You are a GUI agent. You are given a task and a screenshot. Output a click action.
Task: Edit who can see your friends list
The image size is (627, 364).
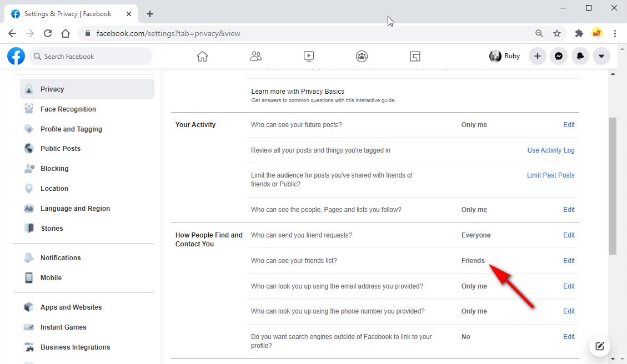click(x=569, y=261)
